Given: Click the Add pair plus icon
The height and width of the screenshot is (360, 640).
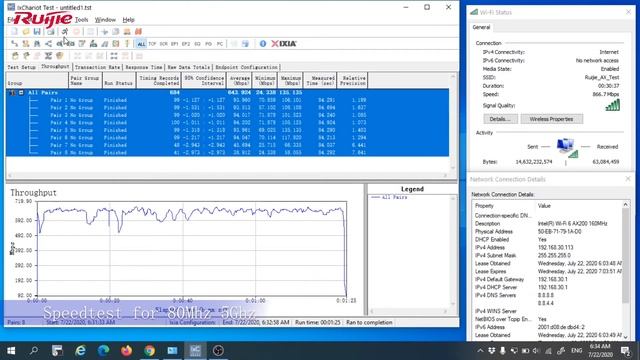Looking at the screenshot, I should (x=104, y=31).
